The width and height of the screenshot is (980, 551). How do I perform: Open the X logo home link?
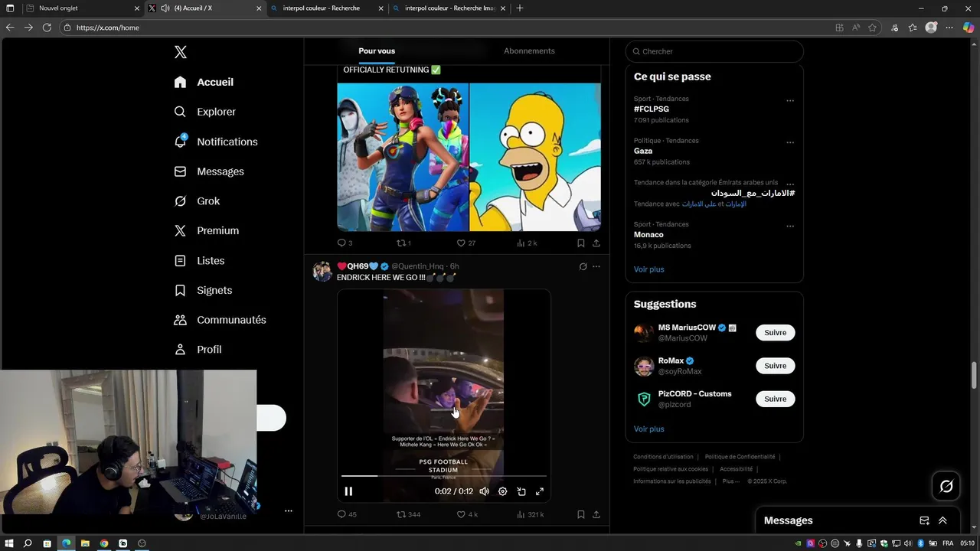181,52
